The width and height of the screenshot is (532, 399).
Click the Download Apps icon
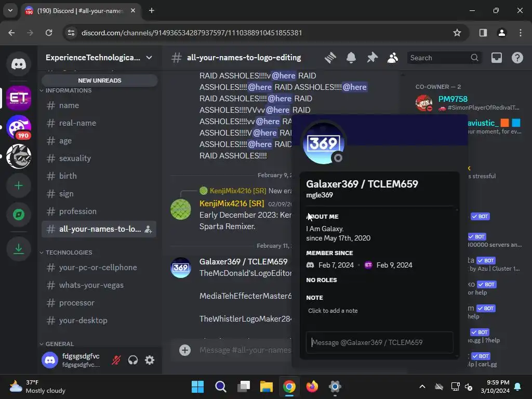[19, 249]
